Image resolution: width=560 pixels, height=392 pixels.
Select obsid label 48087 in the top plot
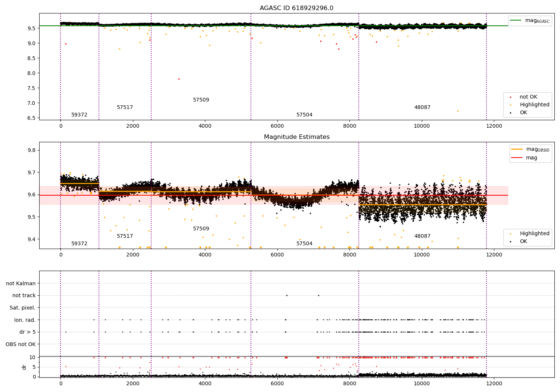422,108
